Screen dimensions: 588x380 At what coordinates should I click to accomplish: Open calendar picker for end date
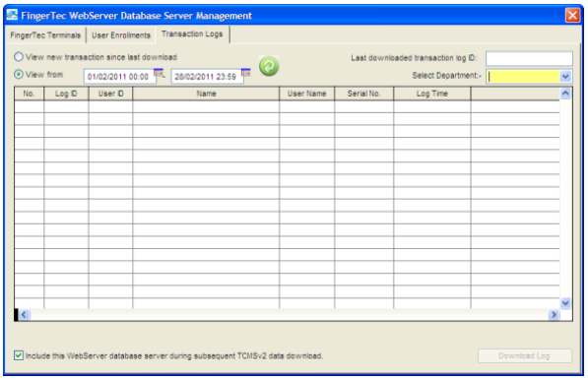[x=245, y=73]
